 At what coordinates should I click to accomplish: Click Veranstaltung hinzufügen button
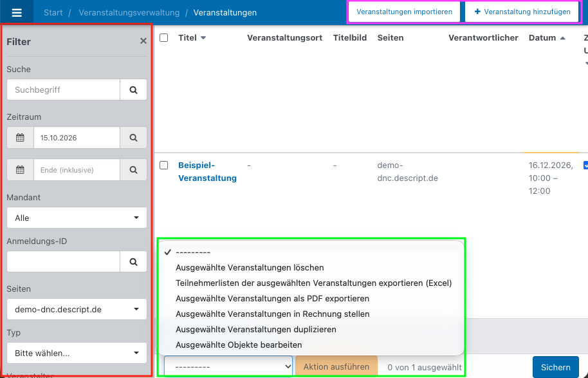[x=522, y=12]
